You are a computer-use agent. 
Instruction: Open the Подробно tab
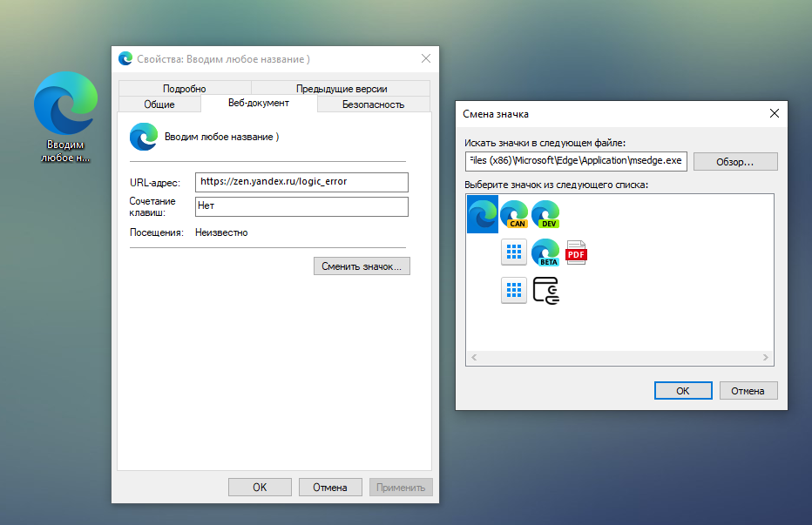click(x=185, y=89)
